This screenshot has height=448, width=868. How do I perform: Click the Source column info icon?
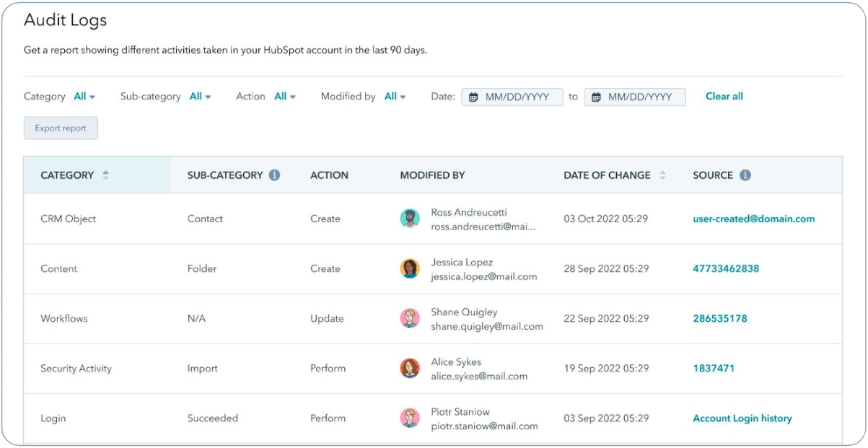point(745,175)
